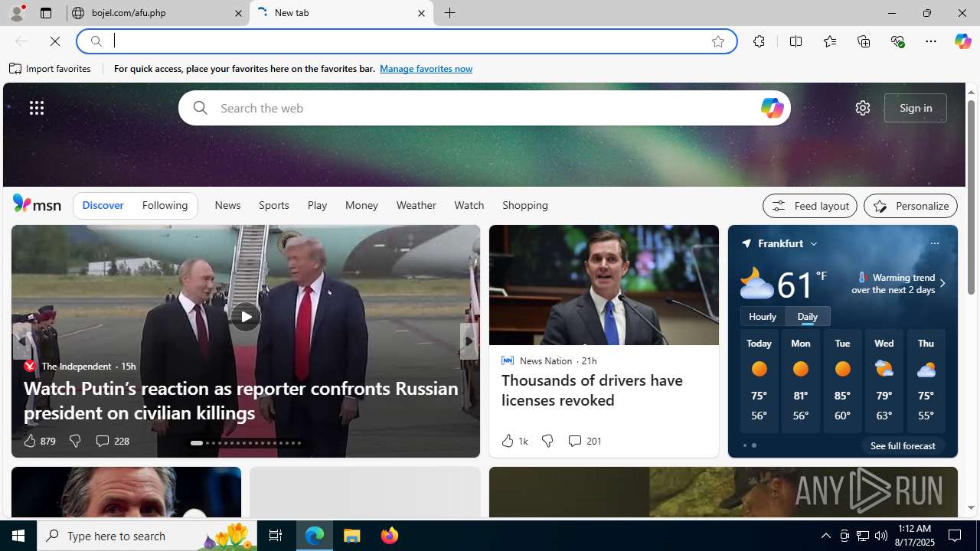This screenshot has width=980, height=551.
Task: Click the Sign in button
Action: [x=916, y=108]
